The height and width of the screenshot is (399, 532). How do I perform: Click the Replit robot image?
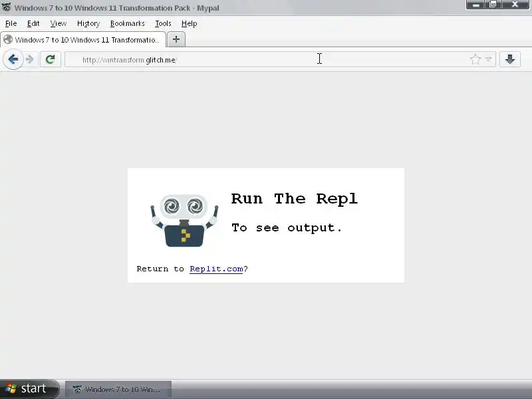click(184, 221)
